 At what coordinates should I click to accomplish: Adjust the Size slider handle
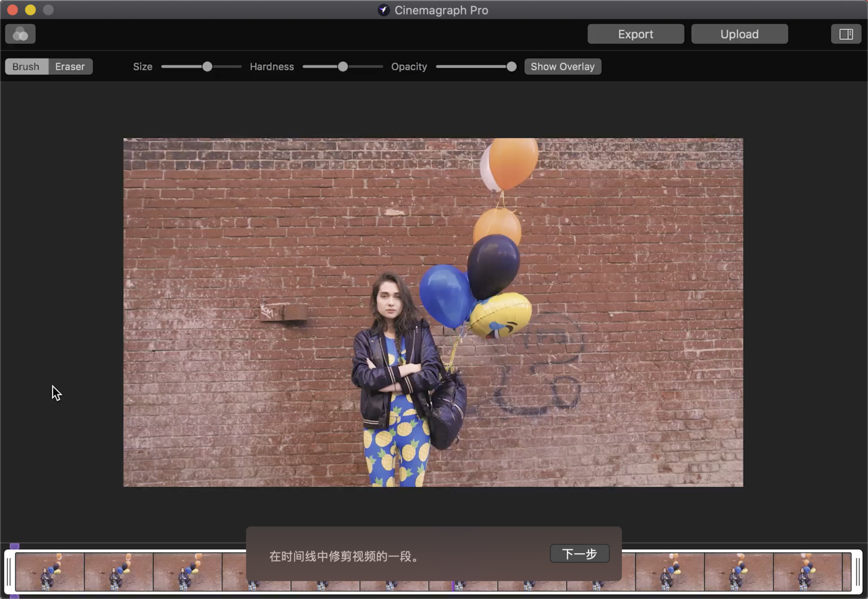[207, 67]
